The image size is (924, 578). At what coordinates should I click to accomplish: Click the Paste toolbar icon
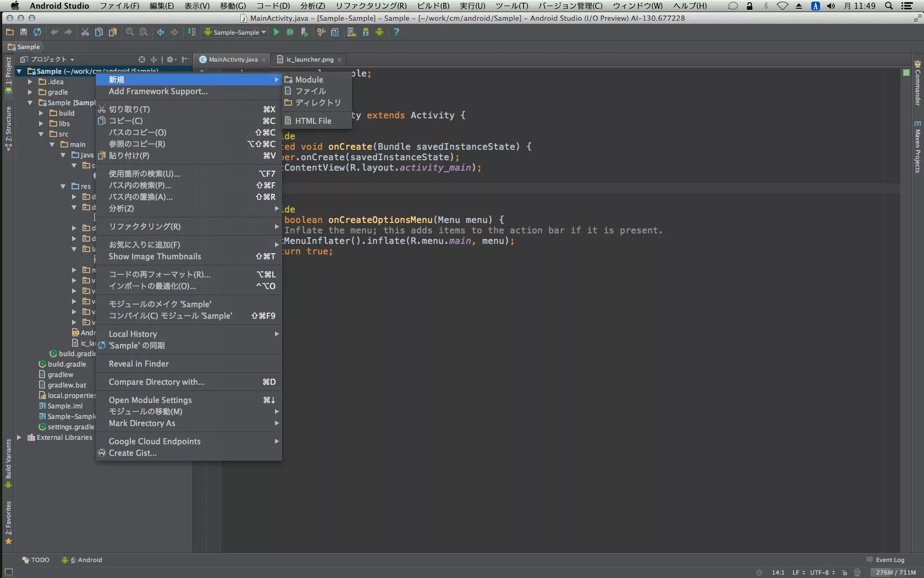113,32
